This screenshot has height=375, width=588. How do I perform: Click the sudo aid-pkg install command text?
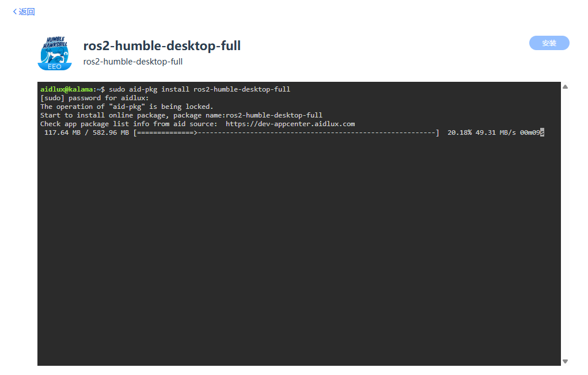coord(199,89)
